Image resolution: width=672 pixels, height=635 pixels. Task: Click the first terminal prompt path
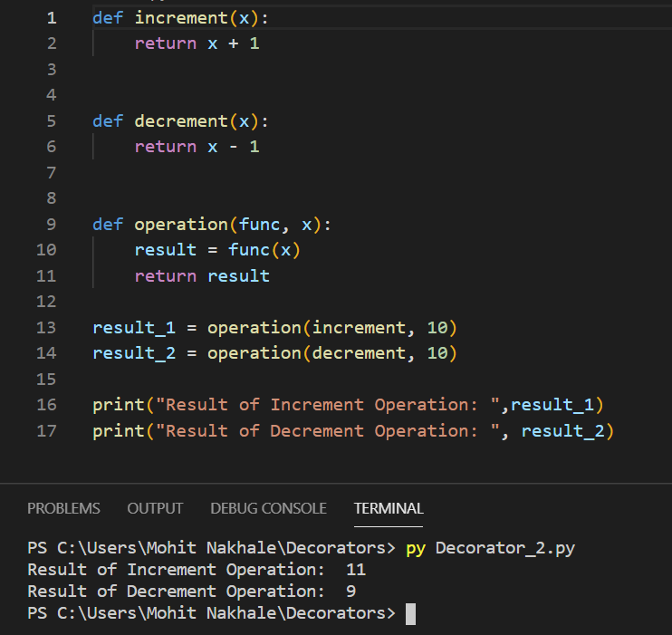pos(211,548)
